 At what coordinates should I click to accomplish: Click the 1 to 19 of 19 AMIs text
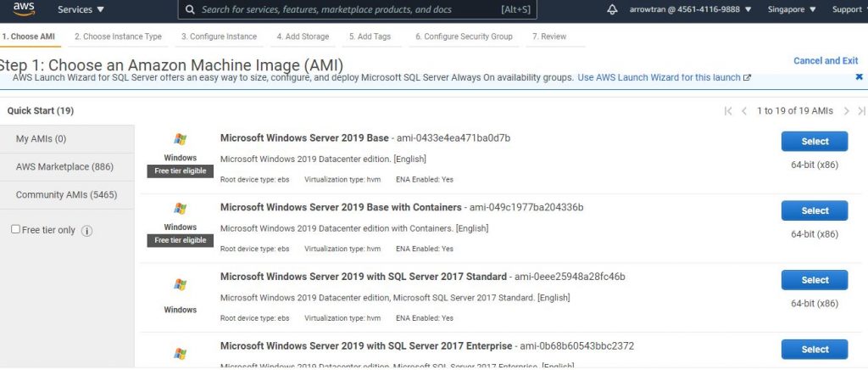tap(794, 111)
